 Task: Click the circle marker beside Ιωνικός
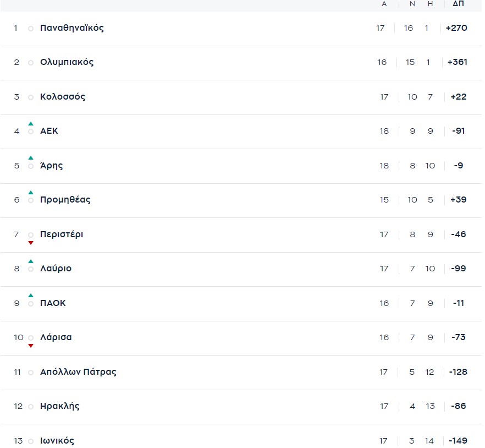pyautogui.click(x=31, y=441)
